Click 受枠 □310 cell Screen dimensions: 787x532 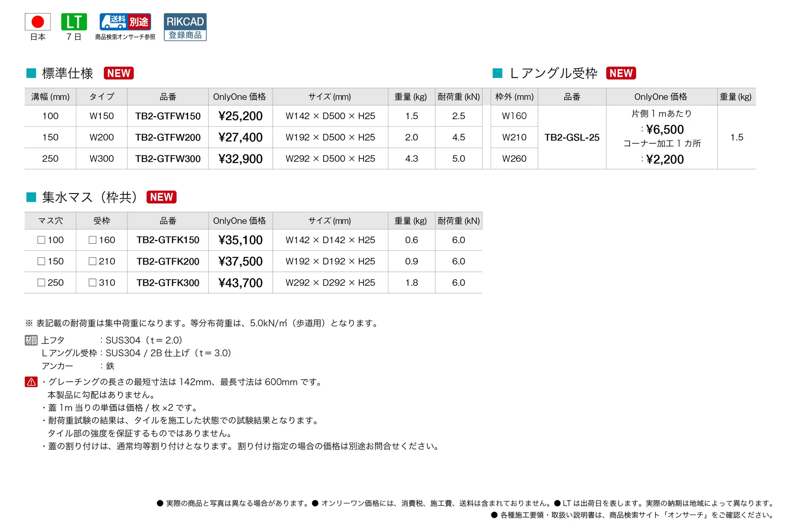coord(102,283)
